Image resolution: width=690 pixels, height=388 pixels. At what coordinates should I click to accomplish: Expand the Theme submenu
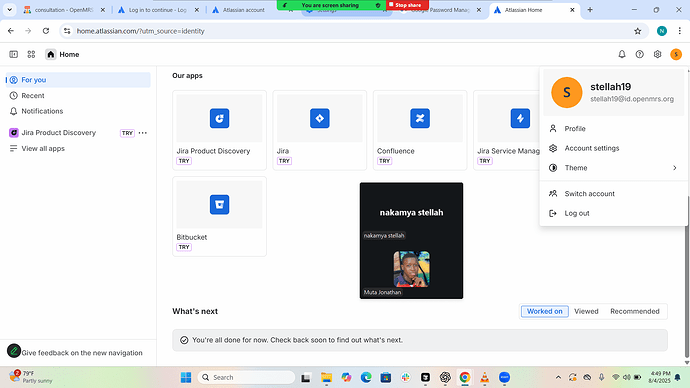tap(613, 168)
